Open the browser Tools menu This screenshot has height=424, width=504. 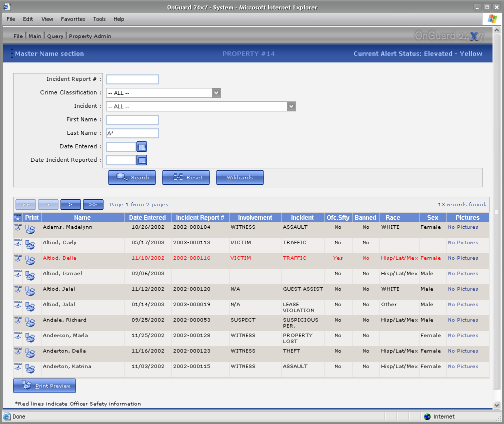coord(99,19)
